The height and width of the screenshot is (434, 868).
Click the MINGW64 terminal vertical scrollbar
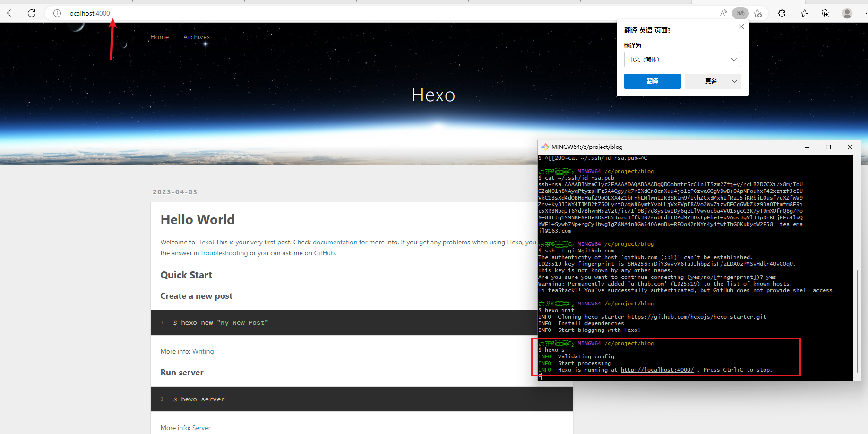click(x=857, y=321)
